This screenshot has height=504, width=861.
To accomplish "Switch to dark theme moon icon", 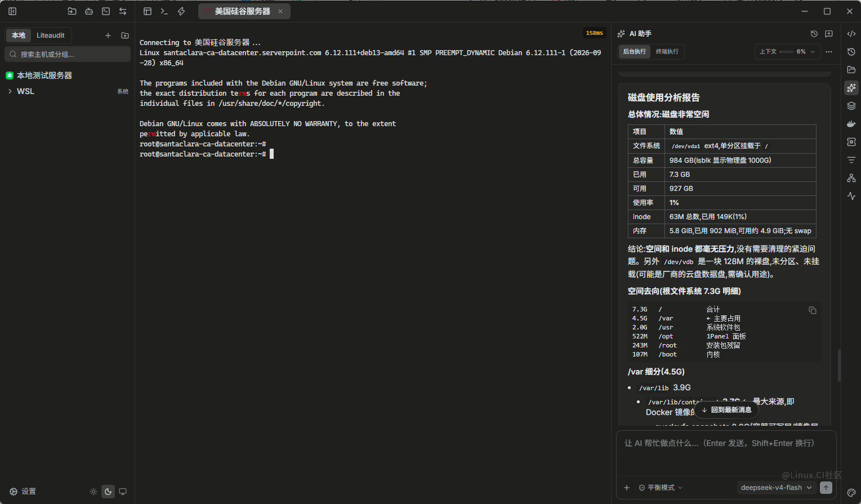I will (x=108, y=492).
